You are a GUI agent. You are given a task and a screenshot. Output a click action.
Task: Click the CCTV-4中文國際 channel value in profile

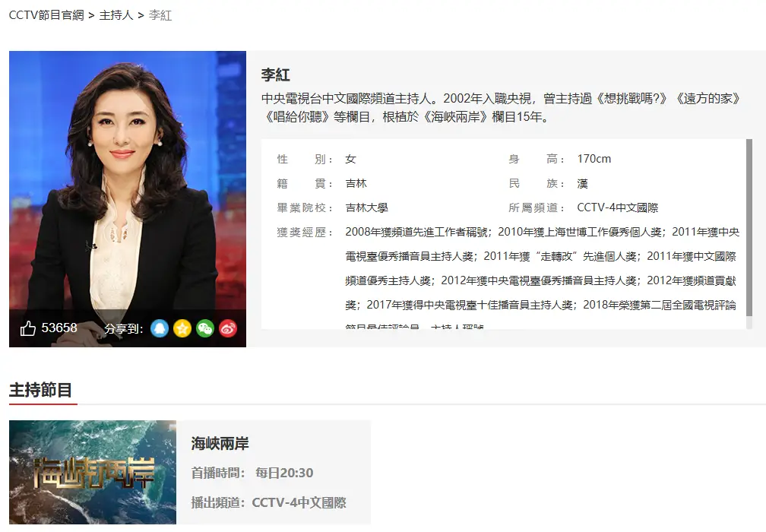(x=618, y=207)
